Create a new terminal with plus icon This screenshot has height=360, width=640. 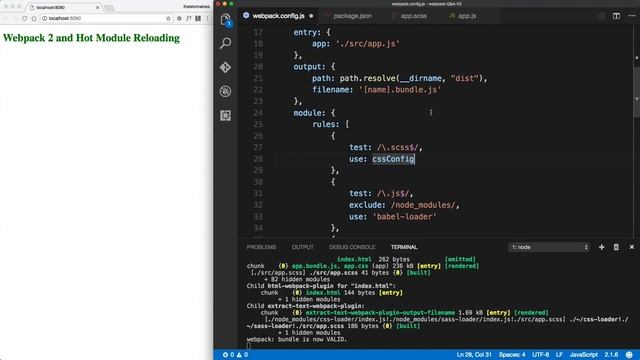[x=602, y=247]
